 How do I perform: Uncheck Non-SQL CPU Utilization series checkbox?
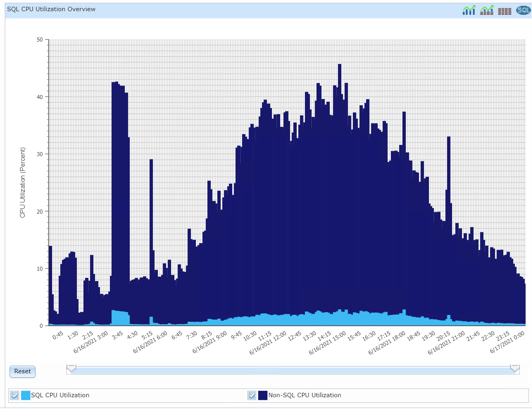coord(252,395)
